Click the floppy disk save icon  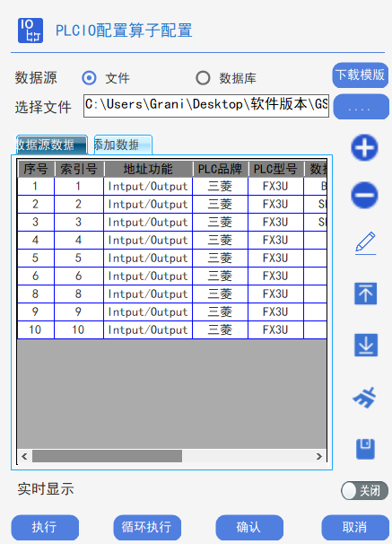pyautogui.click(x=366, y=449)
